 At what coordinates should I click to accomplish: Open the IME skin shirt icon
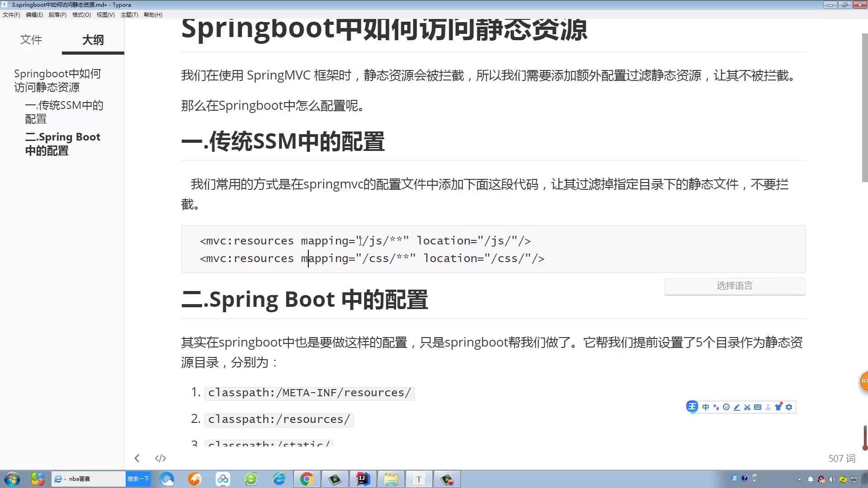click(x=778, y=407)
